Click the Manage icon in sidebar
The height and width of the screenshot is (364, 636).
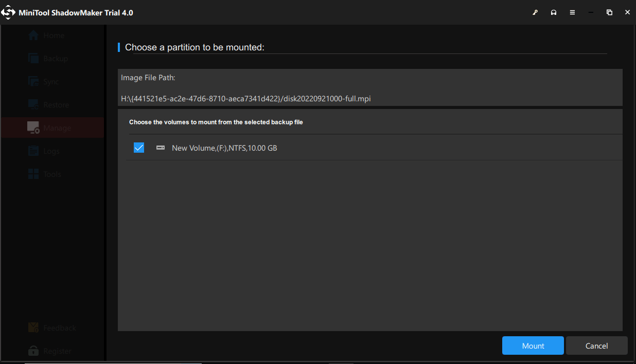(33, 128)
